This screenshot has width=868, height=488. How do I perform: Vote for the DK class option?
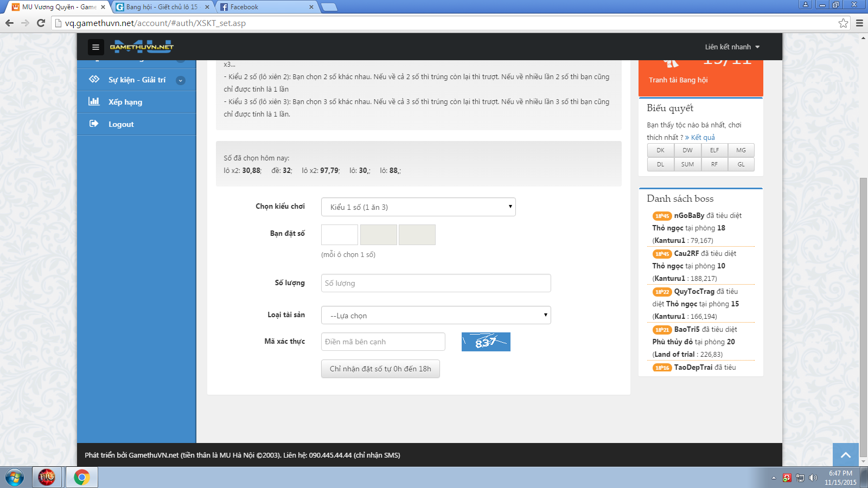click(660, 150)
